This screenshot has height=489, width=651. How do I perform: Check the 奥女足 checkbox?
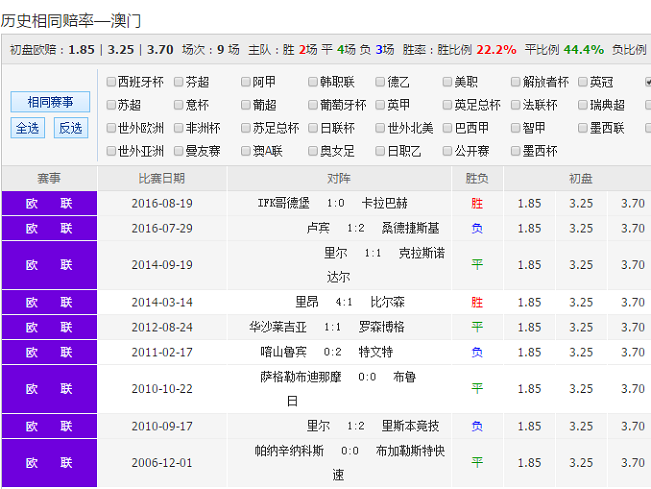[x=313, y=151]
